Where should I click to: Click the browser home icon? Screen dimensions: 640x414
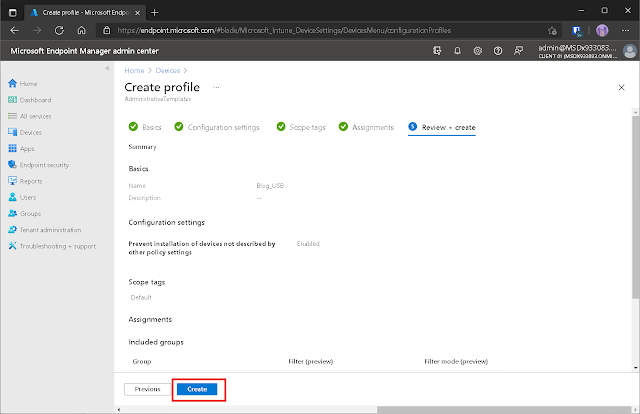coord(82,30)
